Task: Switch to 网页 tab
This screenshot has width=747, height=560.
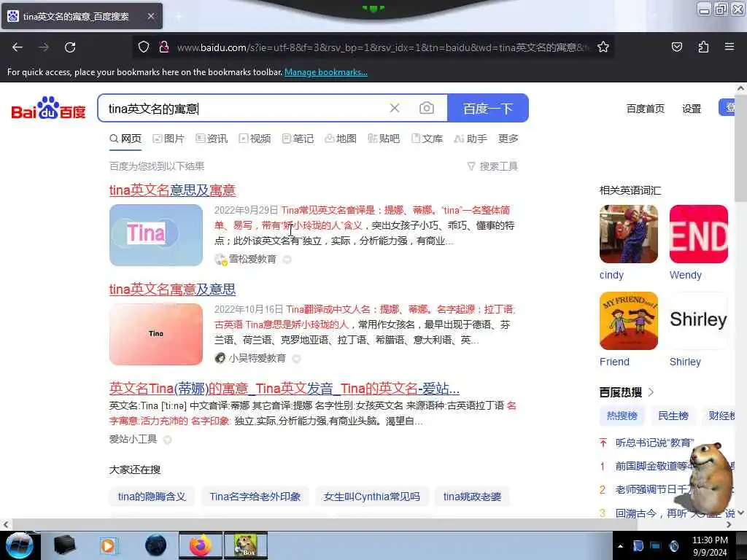Action: (125, 139)
